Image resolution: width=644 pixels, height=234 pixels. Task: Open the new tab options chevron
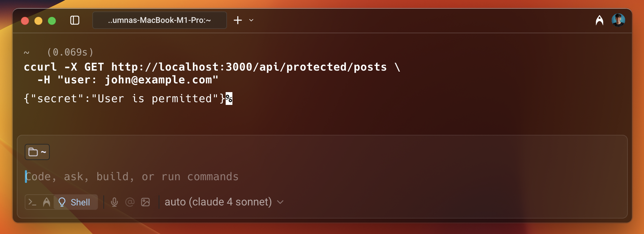251,21
